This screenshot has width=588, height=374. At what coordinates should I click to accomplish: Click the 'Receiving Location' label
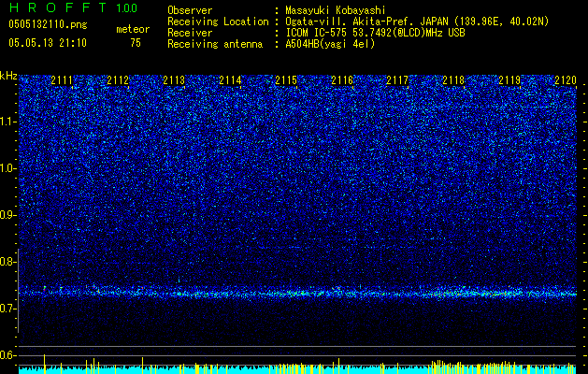218,22
